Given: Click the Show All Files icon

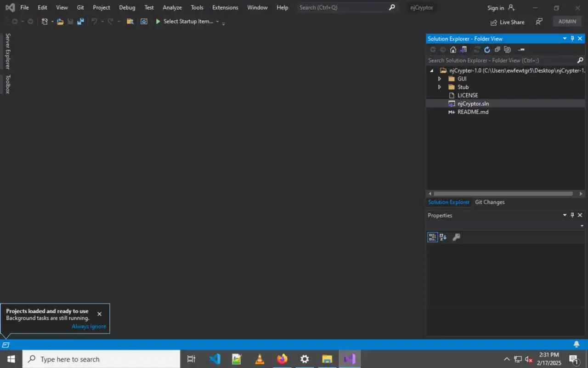Looking at the screenshot, I should [x=507, y=50].
